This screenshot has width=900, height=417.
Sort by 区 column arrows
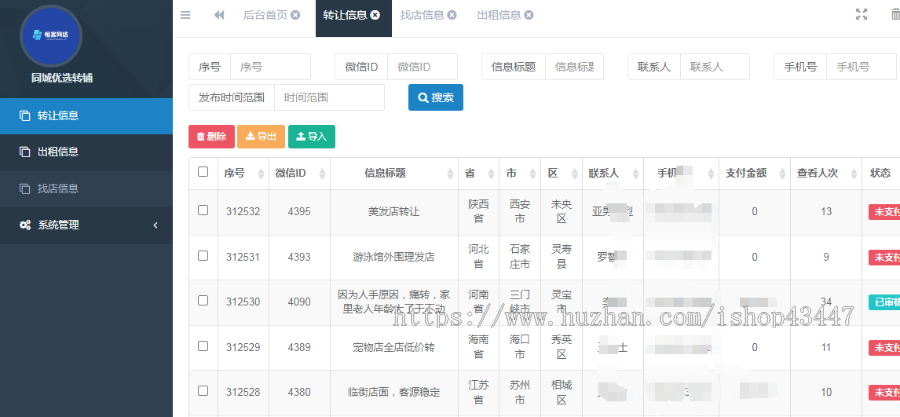pyautogui.click(x=574, y=174)
